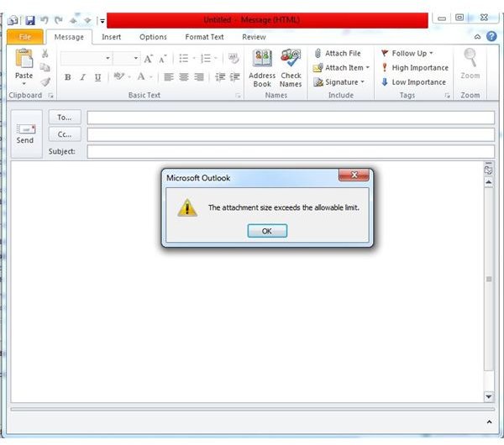Click Attach File paperclip
This screenshot has width=504, height=445.
coord(337,53)
